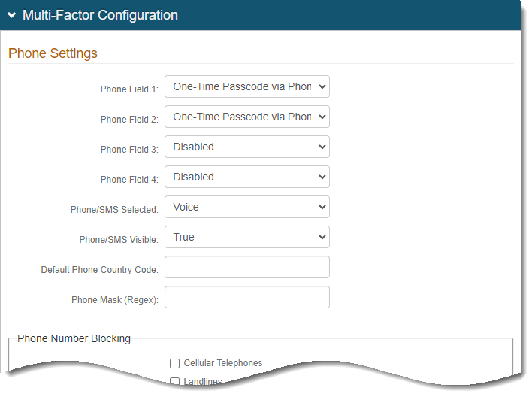This screenshot has height=397, width=532.
Task: Open the Phone Field 2 dropdown
Action: (246, 117)
